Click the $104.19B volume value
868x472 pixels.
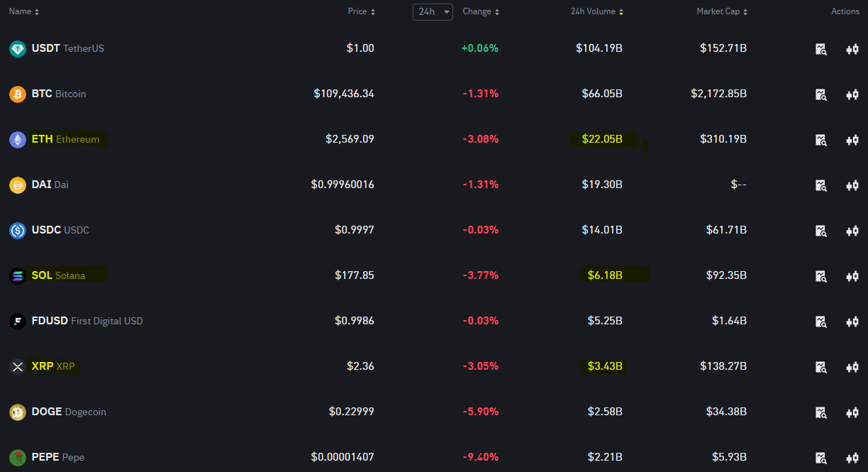599,48
